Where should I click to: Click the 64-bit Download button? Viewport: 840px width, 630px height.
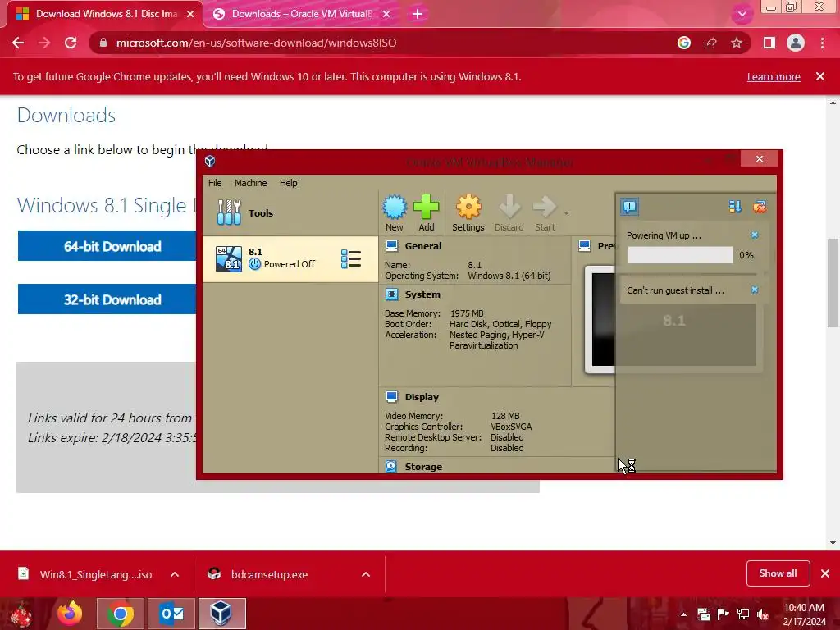(107, 246)
